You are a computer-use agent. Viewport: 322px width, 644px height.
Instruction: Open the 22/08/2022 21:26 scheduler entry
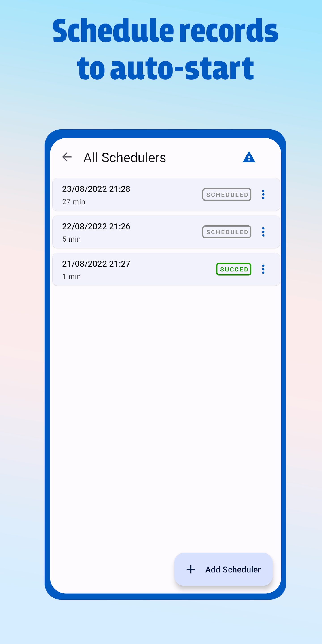(x=166, y=232)
